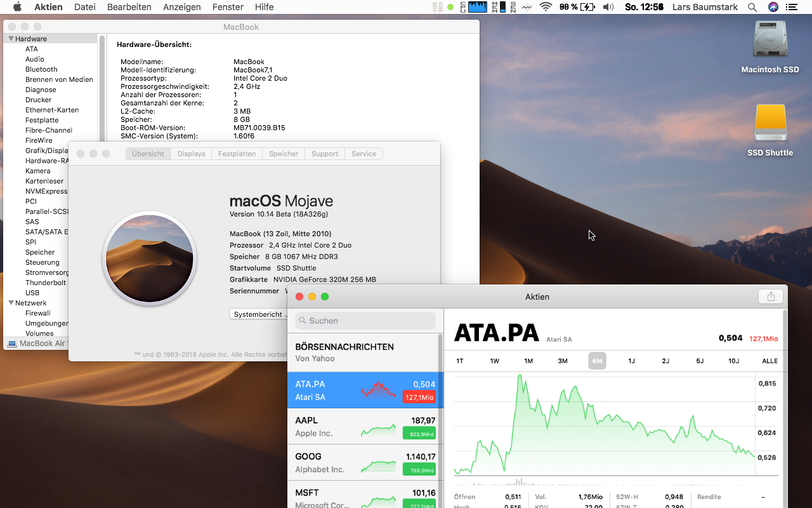Screen dimensions: 812x508
Task: Toggle the green 923,9Mrd badge for AAPL
Action: coord(419,434)
